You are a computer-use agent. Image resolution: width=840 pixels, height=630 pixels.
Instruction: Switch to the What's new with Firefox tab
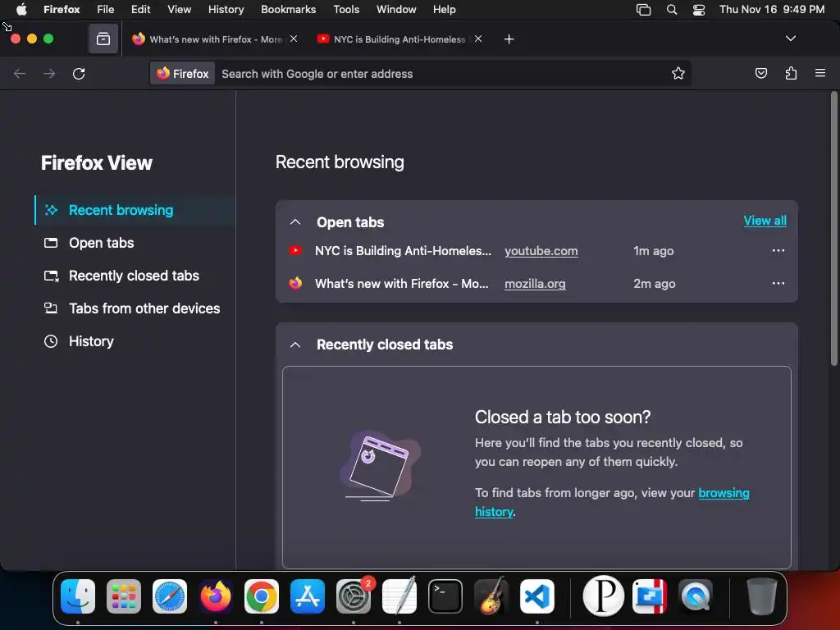[x=214, y=39]
